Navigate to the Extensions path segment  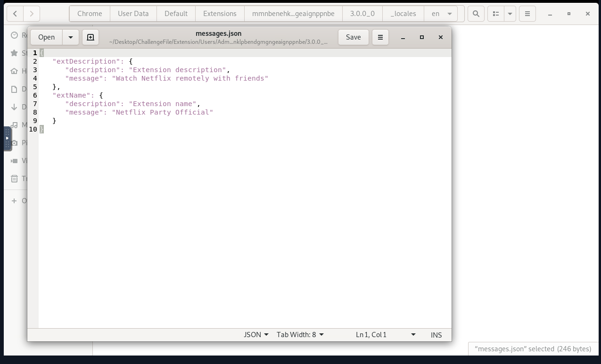point(220,14)
